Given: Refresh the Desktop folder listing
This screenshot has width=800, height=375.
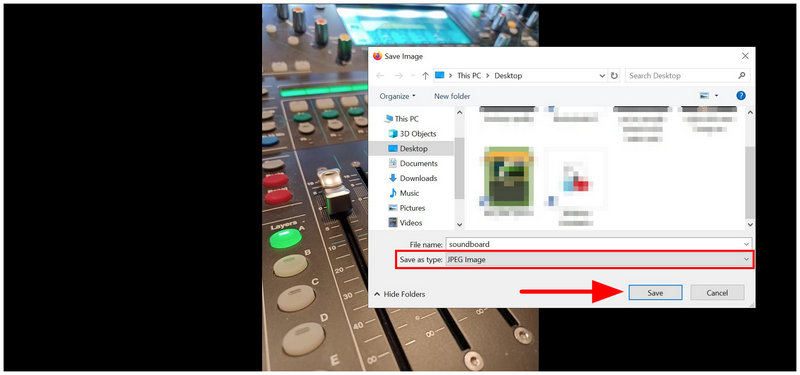Looking at the screenshot, I should coord(614,76).
